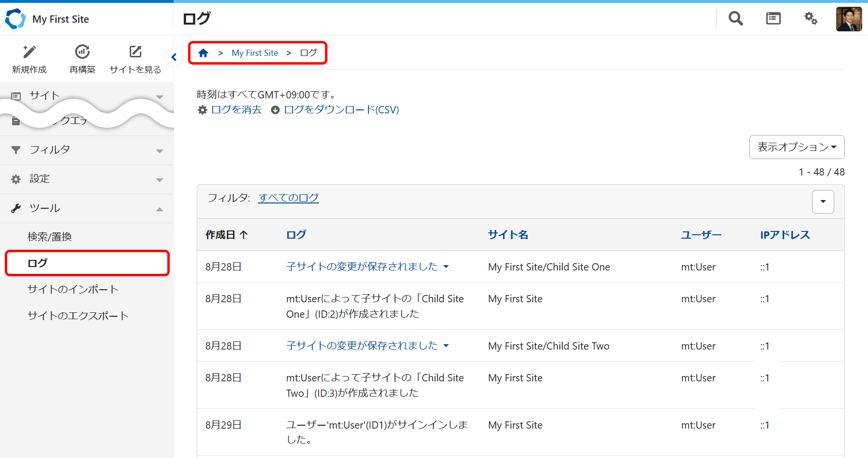Open the 表示オプション dropdown

[797, 147]
